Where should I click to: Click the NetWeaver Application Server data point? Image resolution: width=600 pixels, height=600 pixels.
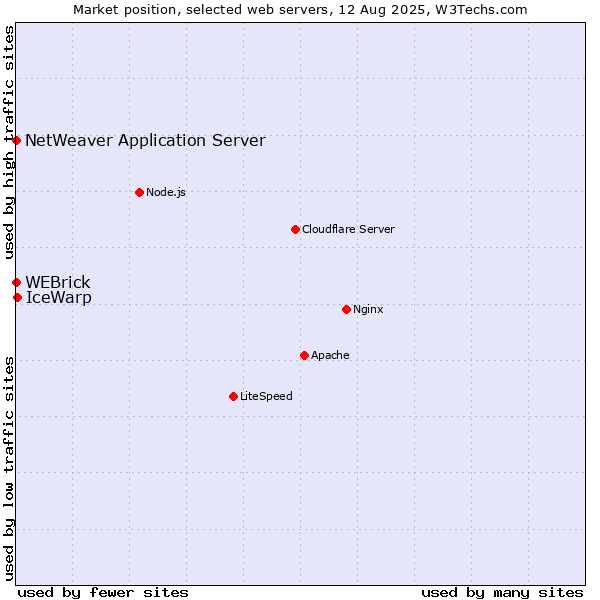coord(16,140)
